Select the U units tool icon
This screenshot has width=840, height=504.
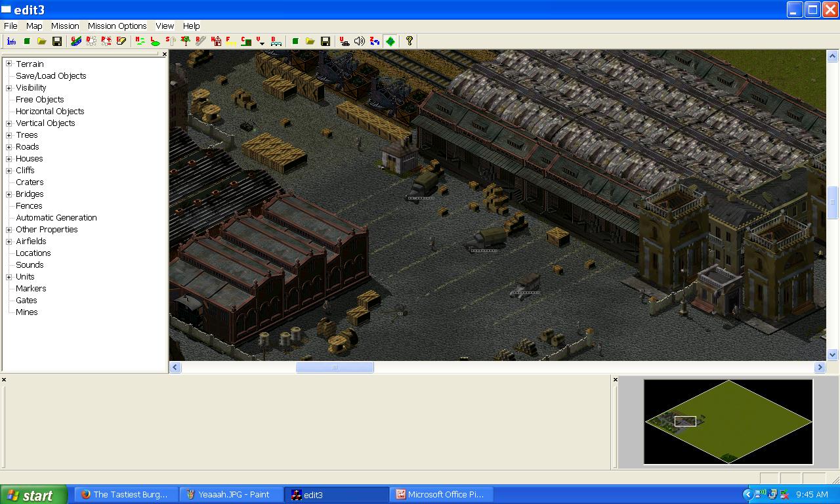click(345, 41)
